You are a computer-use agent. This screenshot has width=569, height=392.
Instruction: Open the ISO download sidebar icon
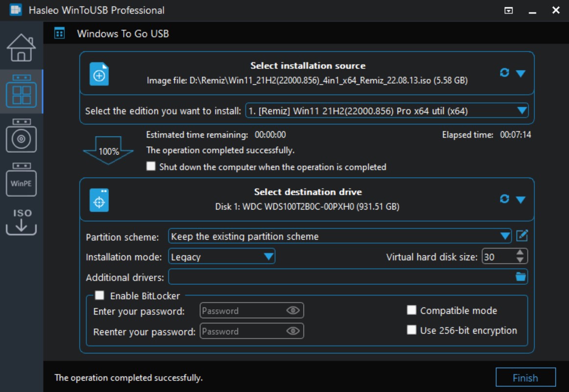pos(21,222)
